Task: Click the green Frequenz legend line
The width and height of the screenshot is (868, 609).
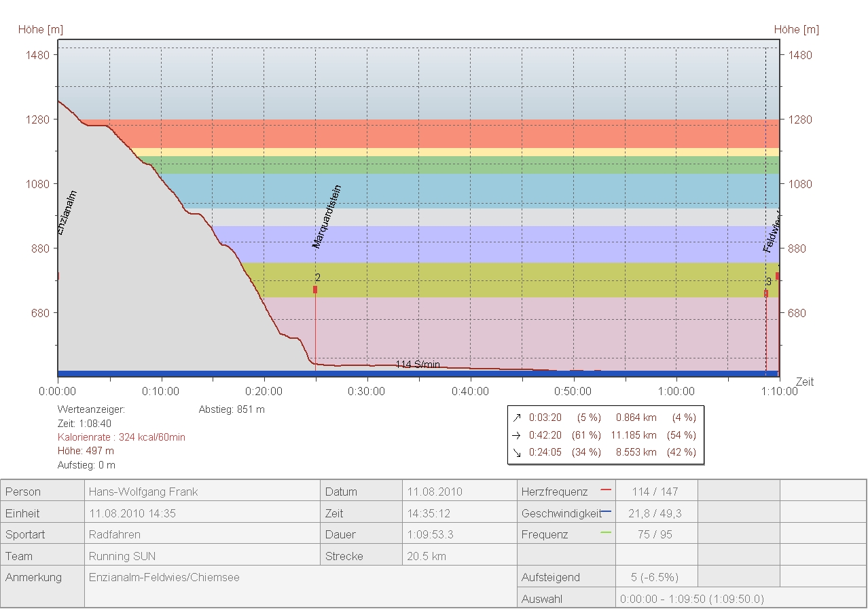Action: pos(606,532)
